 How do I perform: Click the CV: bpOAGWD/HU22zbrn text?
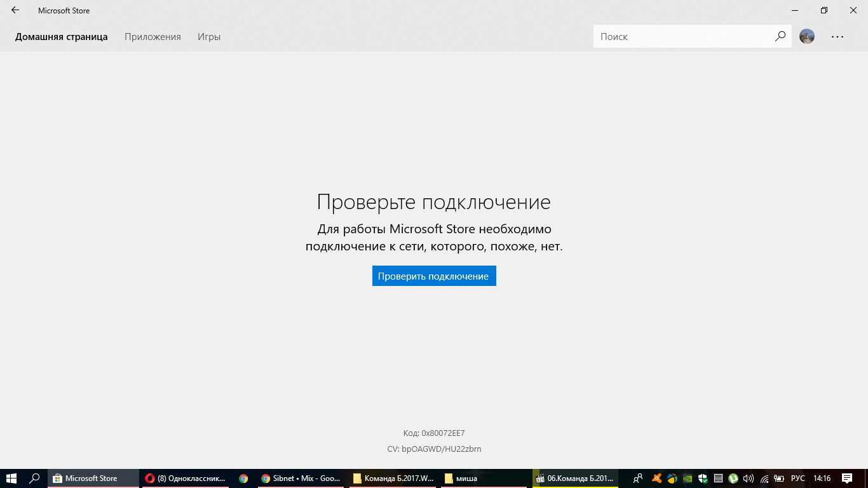[434, 449]
